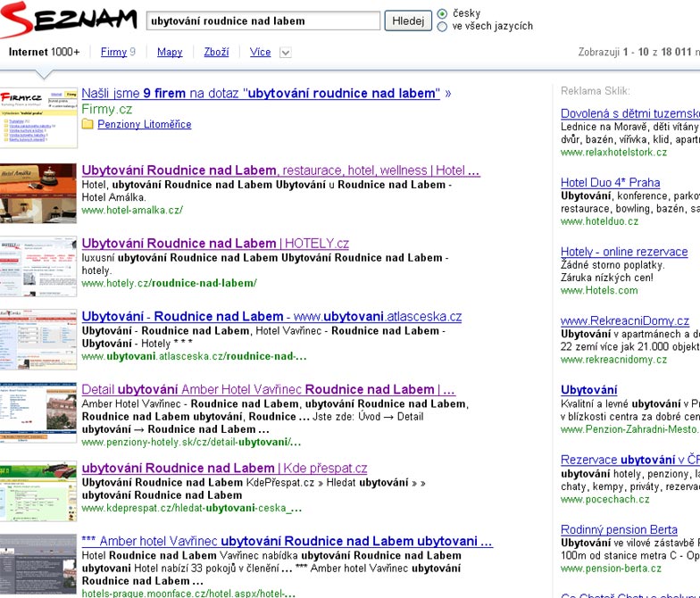Open the Hotel Duo 4* Praha ad
The height and width of the screenshot is (598, 700).
click(611, 183)
